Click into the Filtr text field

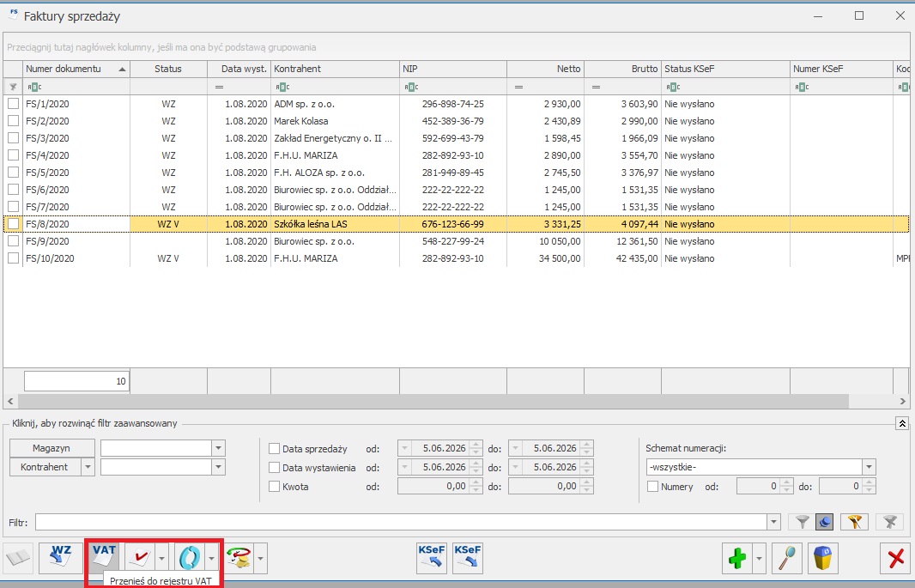point(401,522)
